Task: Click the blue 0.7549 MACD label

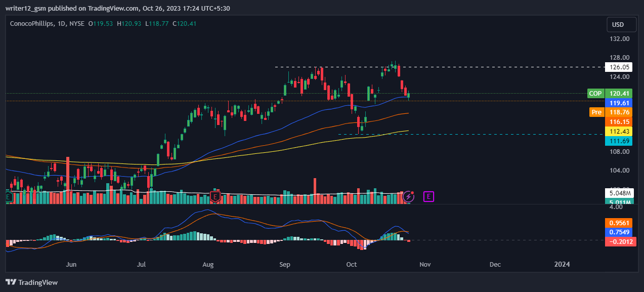Action: click(618, 232)
